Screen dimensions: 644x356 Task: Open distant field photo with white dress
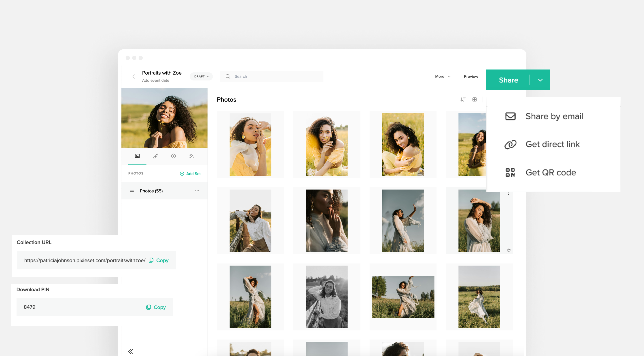click(x=479, y=297)
